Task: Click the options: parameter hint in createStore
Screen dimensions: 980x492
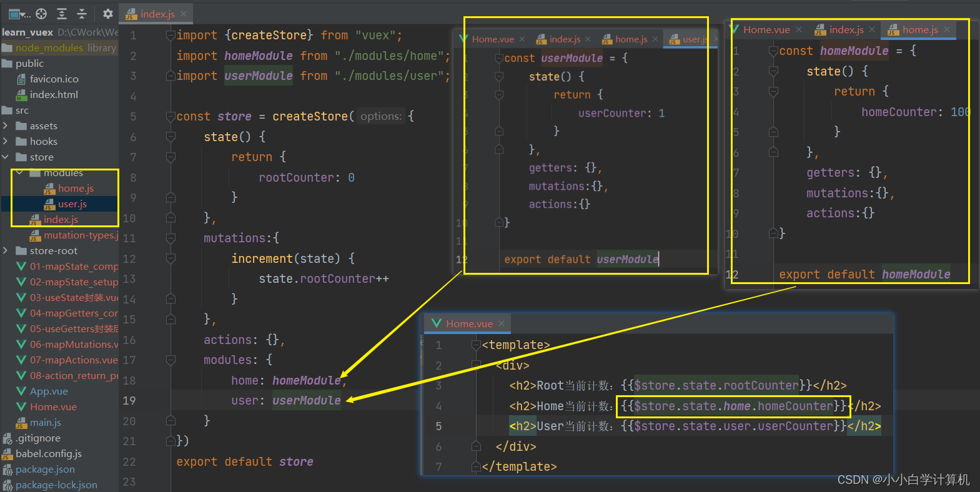Action: point(381,116)
